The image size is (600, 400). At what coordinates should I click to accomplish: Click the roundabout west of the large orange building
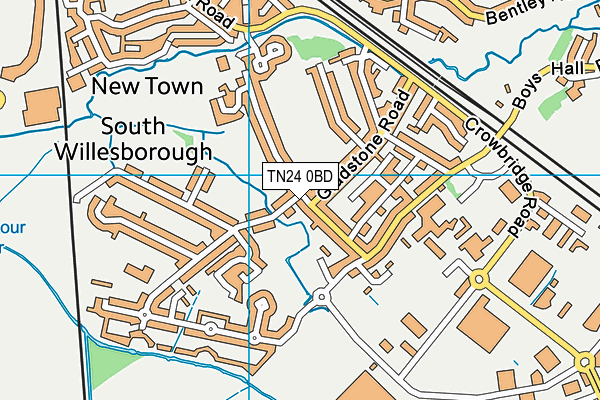[x=479, y=279]
